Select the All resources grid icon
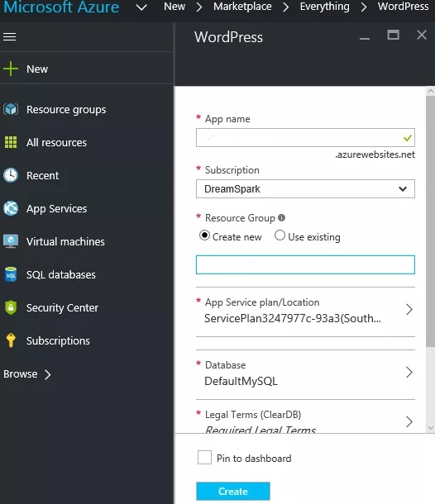Screen dimensions: 435x504 tap(11, 142)
